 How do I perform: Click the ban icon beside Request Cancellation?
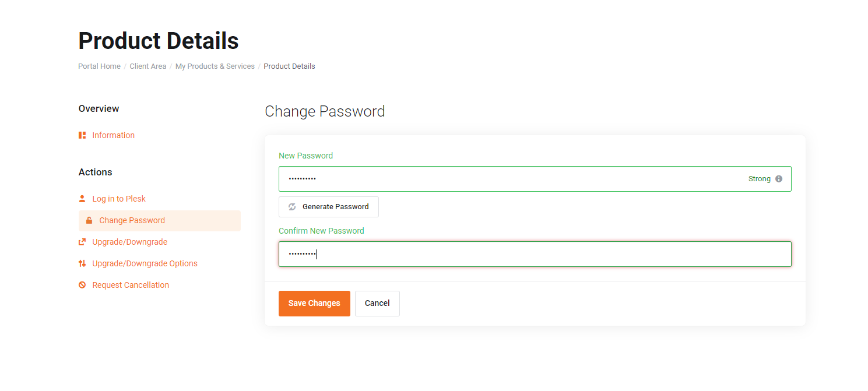[x=82, y=285]
